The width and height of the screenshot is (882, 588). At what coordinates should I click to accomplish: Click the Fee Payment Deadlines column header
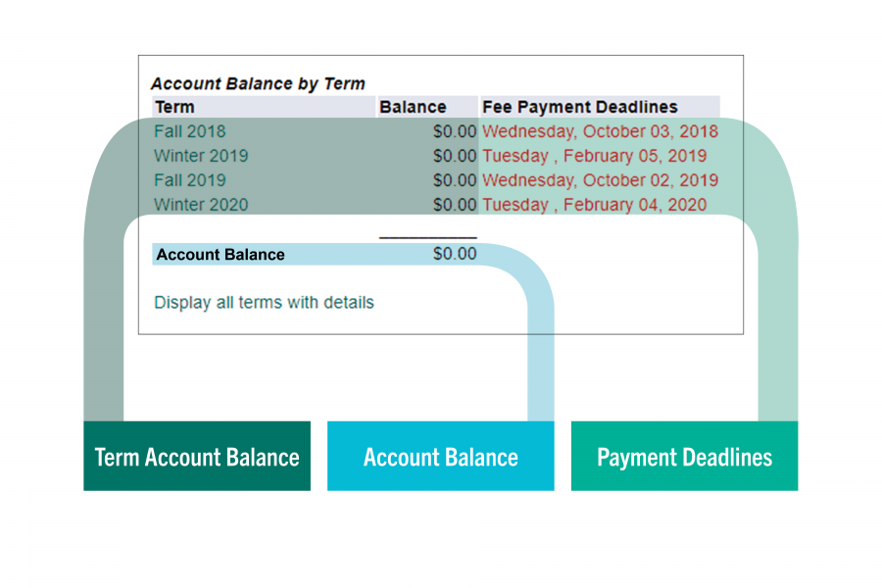[579, 107]
